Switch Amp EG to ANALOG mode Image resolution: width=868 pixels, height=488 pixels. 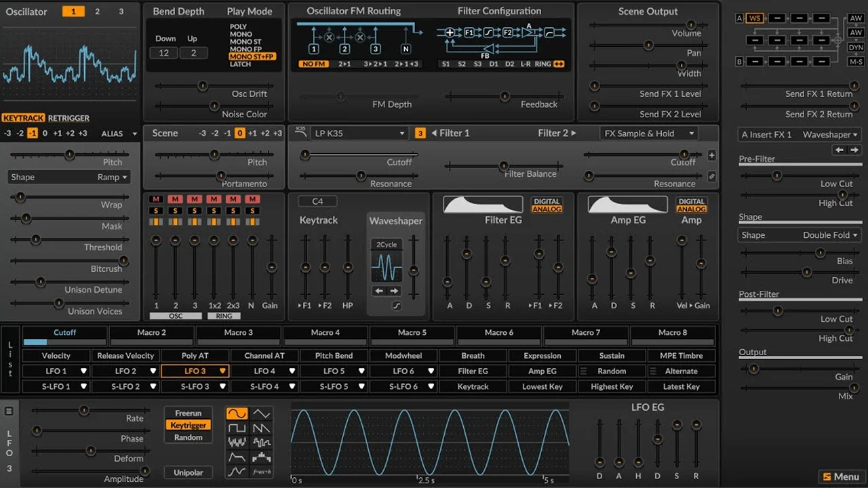(693, 209)
